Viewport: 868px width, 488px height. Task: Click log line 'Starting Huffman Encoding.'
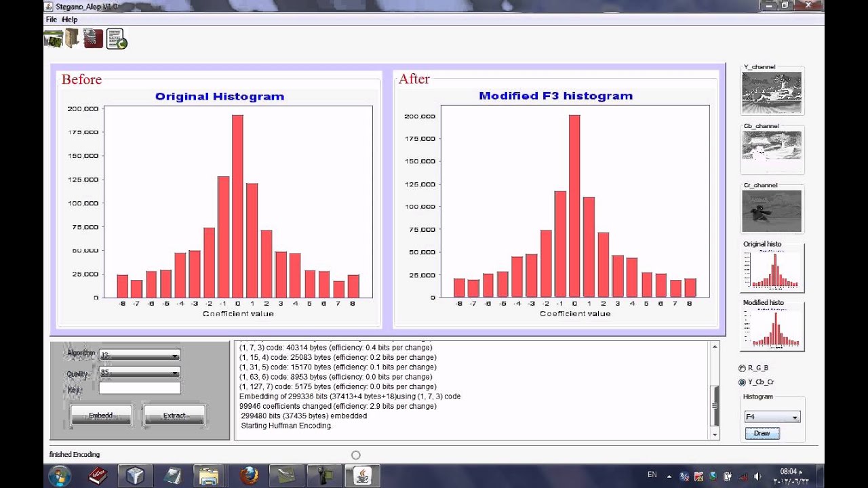pyautogui.click(x=287, y=426)
